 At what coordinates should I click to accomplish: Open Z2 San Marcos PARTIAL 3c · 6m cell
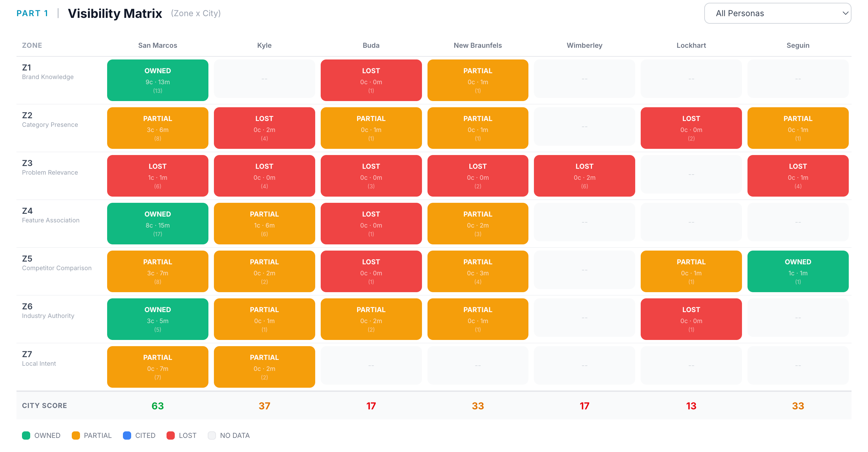pos(158,128)
